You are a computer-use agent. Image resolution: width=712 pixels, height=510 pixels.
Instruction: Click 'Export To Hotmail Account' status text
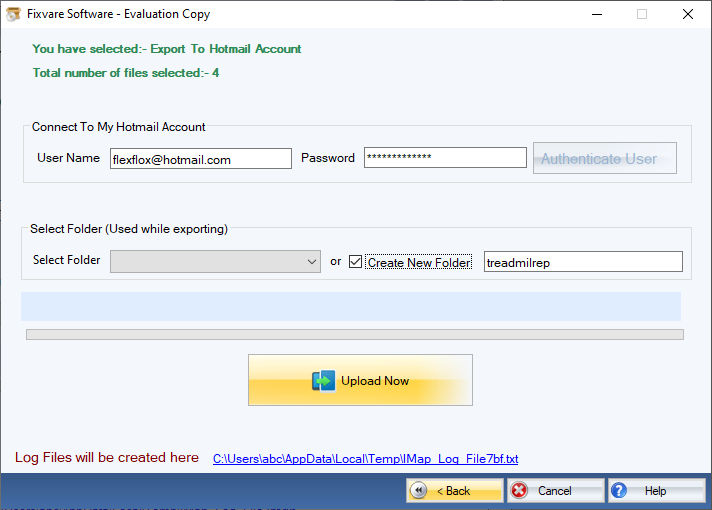[226, 49]
